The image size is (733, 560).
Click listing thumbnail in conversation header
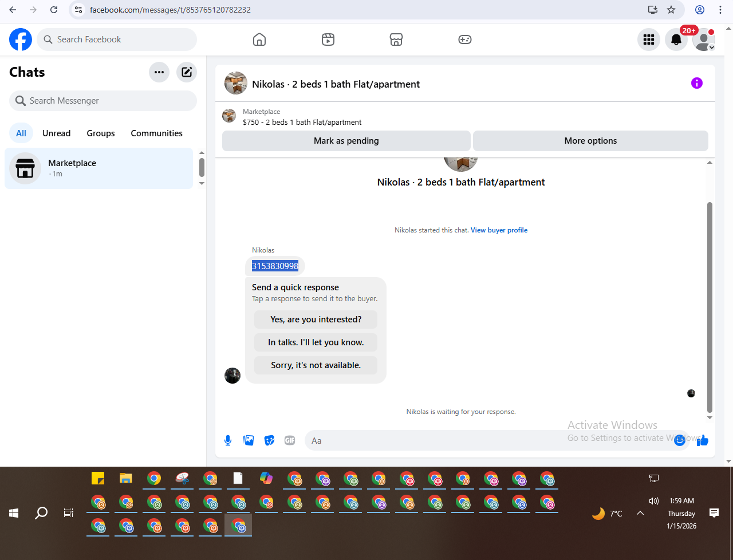click(236, 83)
